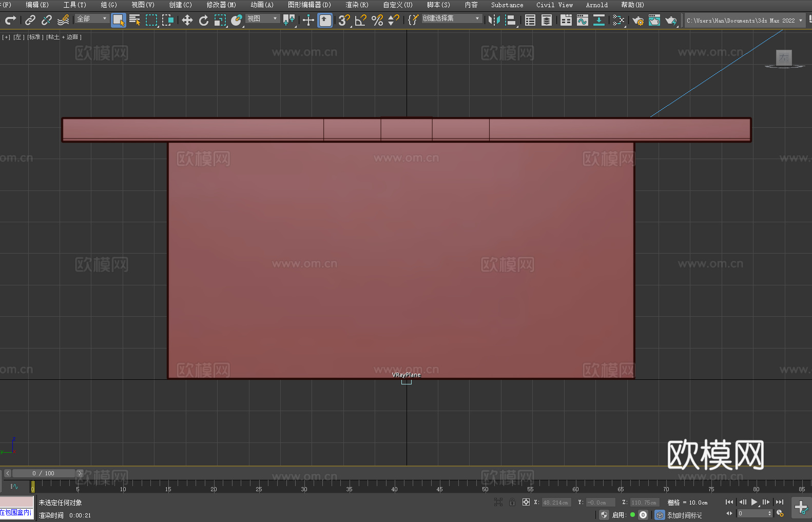This screenshot has height=522, width=812.
Task: Click 添加时间标记 add time tag
Action: tap(684, 515)
